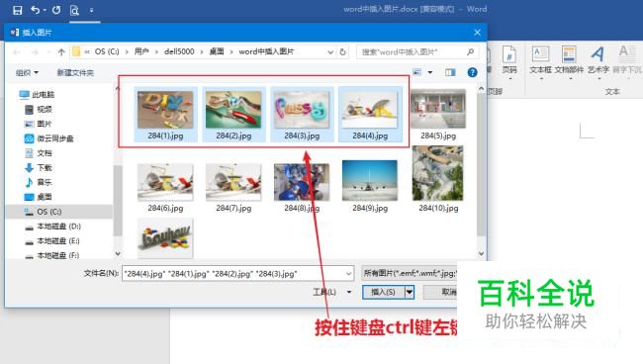
Task: Expand the address bar history dropdown
Action: (330, 52)
